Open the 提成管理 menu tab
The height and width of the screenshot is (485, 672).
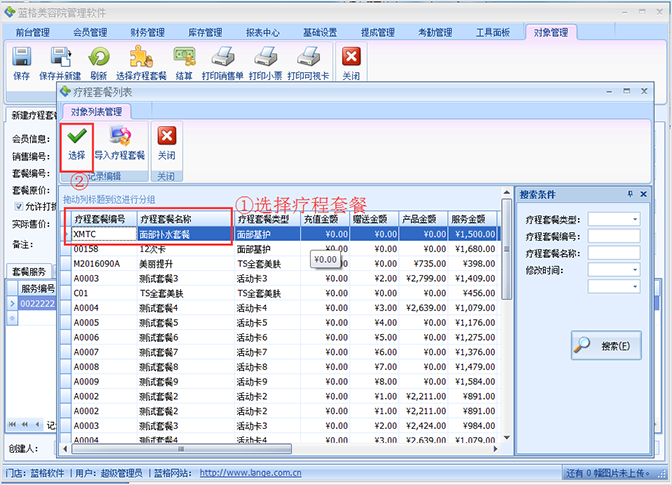tap(378, 32)
